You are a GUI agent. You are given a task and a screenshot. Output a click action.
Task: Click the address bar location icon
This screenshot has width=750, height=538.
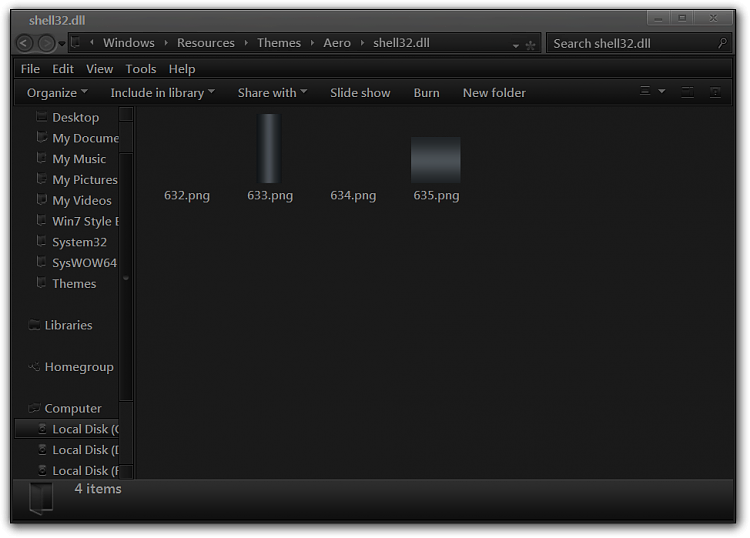coord(76,43)
